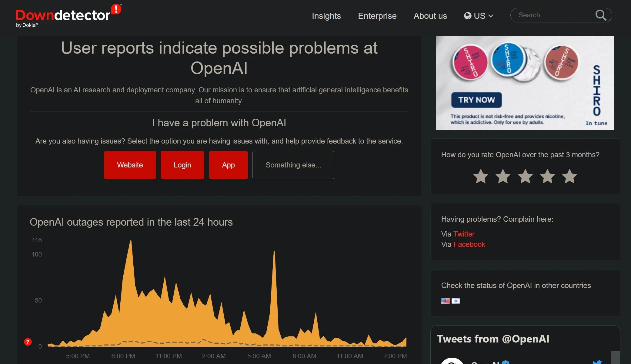
Task: Select the United States flag icon
Action: (445, 301)
